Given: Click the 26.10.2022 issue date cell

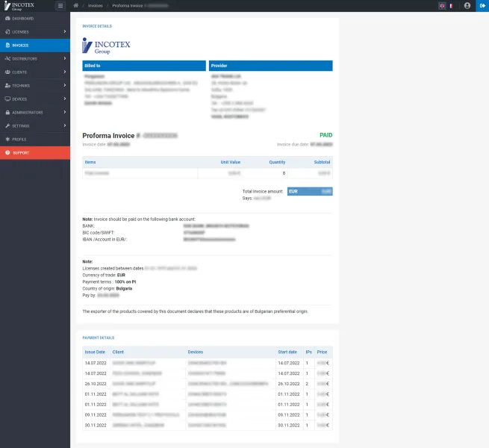Looking at the screenshot, I should (x=96, y=384).
